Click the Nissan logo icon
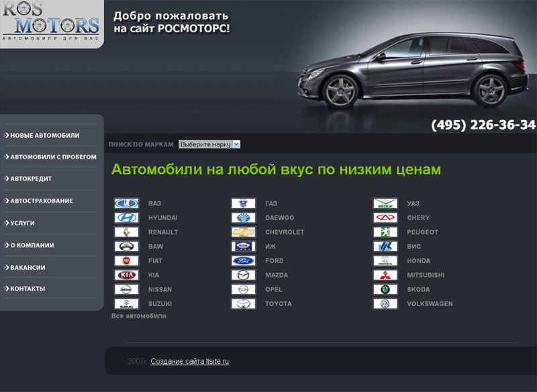537x392 pixels. coord(126,289)
